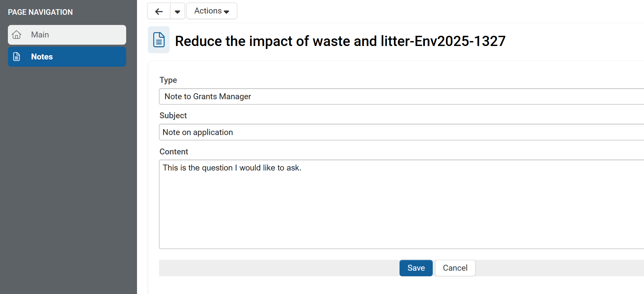
Task: Cancel editing the note
Action: point(455,268)
